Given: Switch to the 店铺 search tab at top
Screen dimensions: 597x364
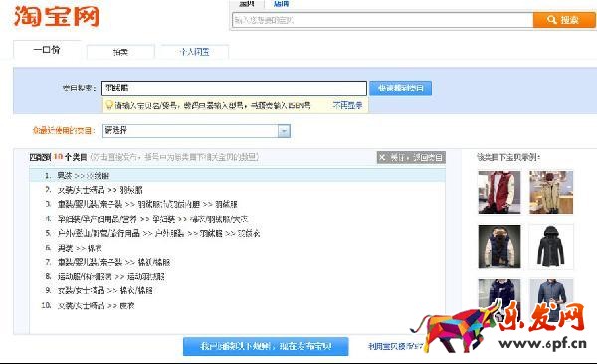Looking at the screenshot, I should 281,4.
